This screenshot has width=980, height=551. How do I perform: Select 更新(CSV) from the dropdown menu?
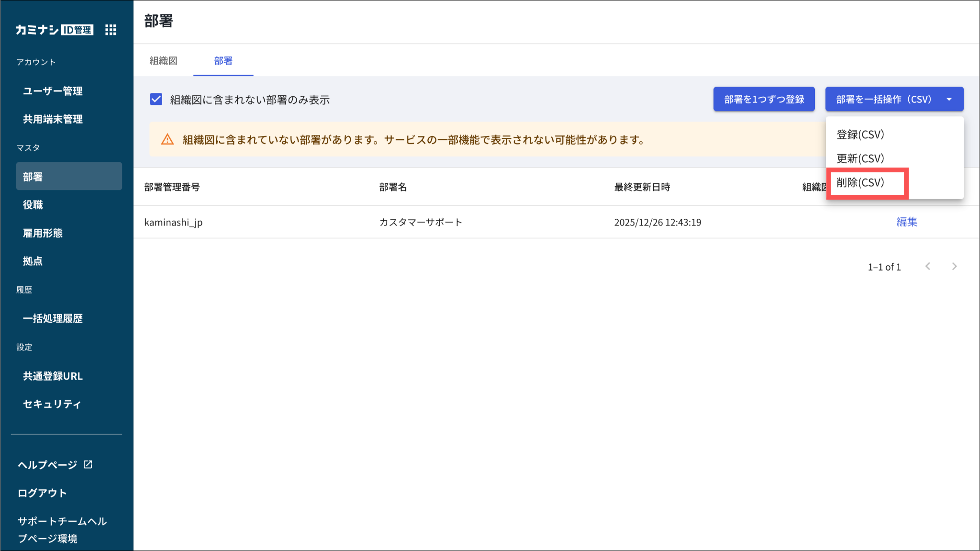860,158
